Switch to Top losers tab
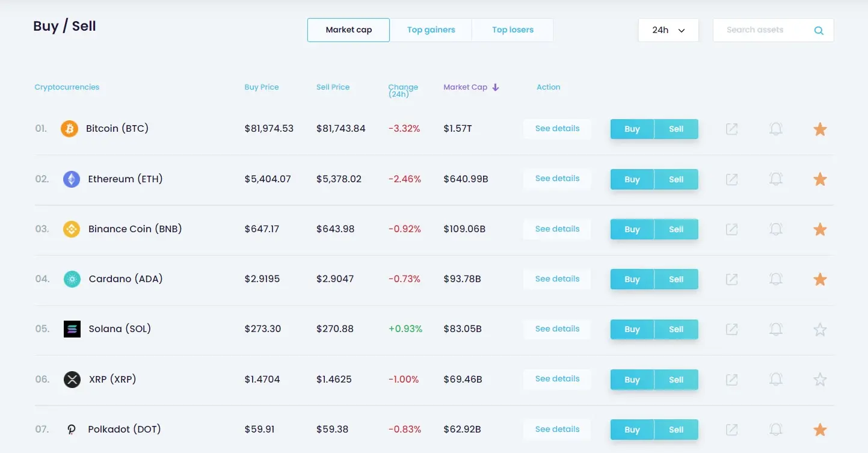This screenshot has width=868, height=453. (x=512, y=30)
